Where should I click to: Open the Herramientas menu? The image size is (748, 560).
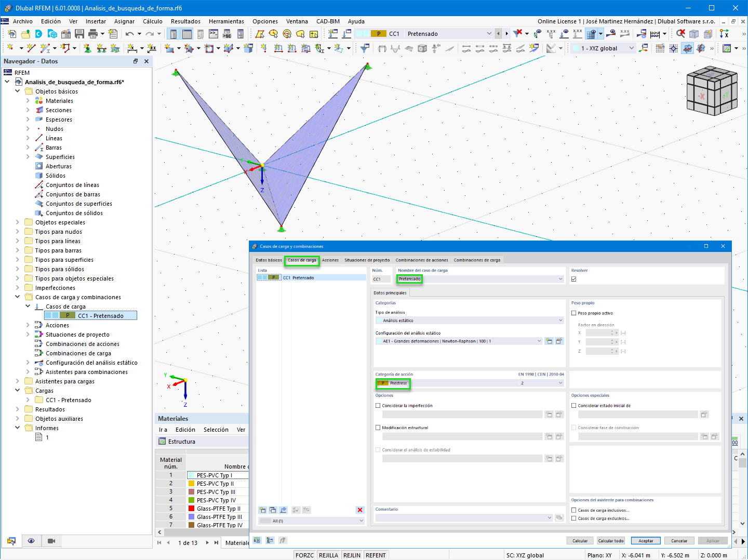point(226,21)
